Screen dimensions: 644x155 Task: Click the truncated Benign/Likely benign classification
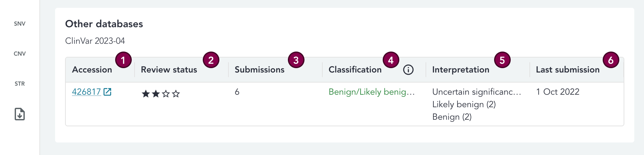tap(372, 92)
